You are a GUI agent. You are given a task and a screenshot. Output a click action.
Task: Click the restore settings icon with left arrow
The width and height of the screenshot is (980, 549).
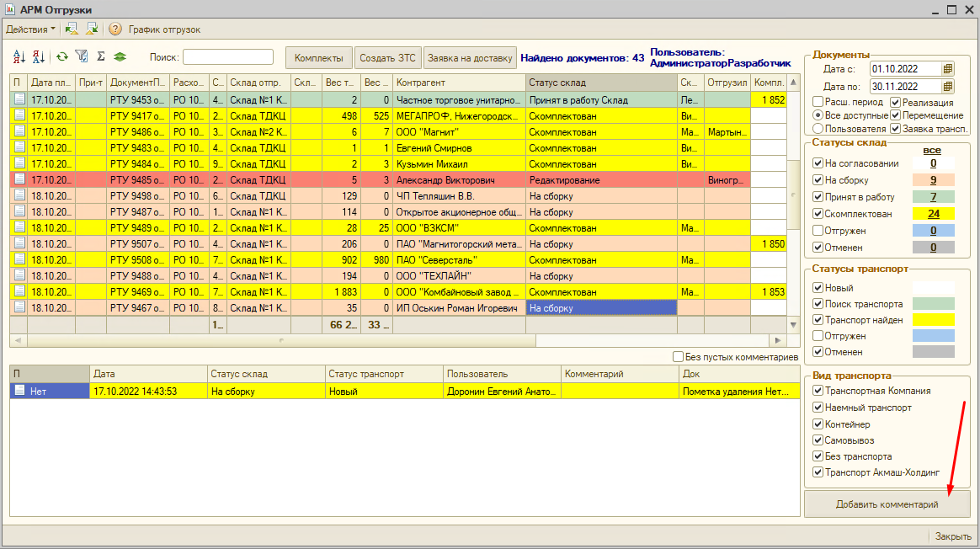[72, 29]
